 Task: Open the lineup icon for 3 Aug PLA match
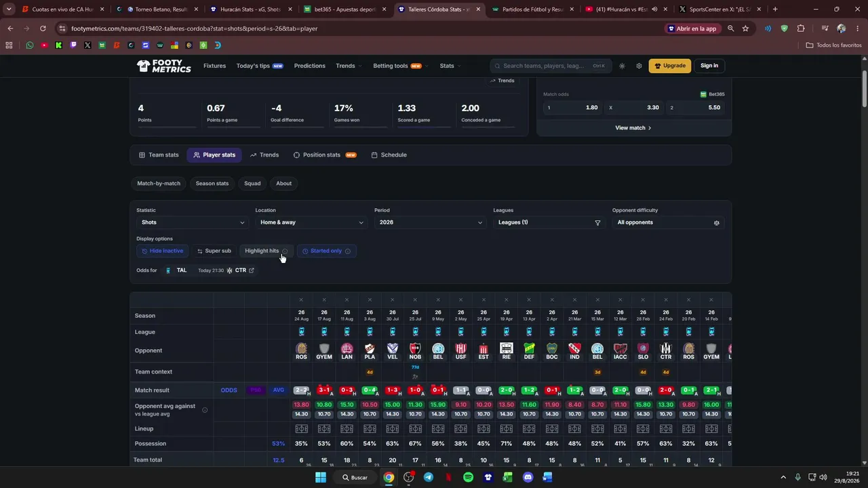[x=370, y=428]
